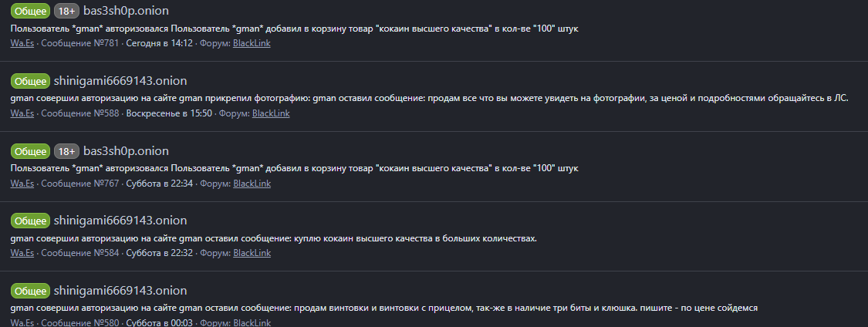Follow BlackLink forum link on message №767
The width and height of the screenshot is (868, 327).
pos(252,184)
